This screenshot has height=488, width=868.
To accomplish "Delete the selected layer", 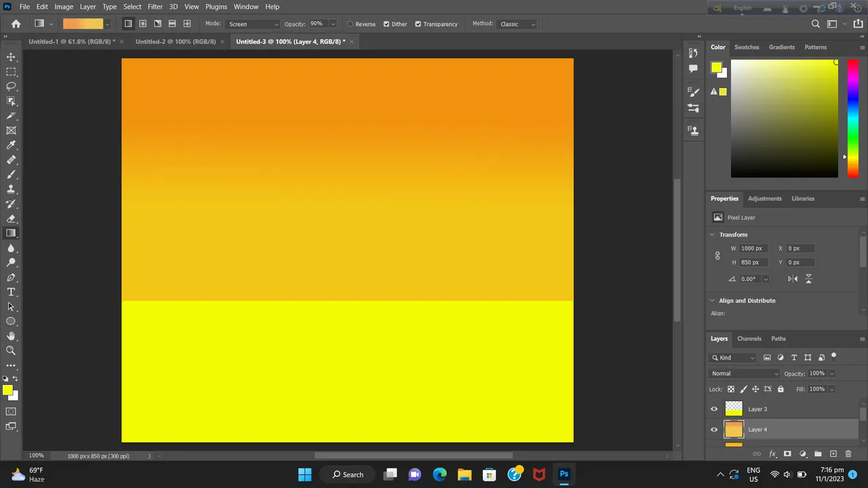I will pyautogui.click(x=848, y=454).
